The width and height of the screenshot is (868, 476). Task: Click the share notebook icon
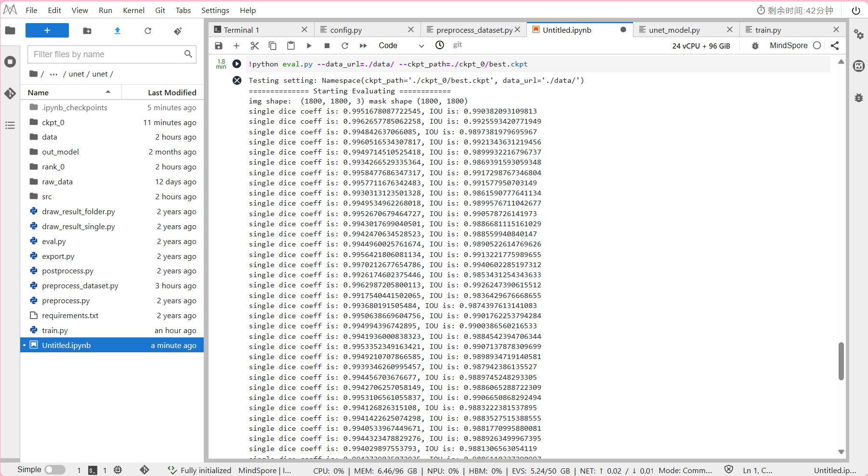click(835, 45)
